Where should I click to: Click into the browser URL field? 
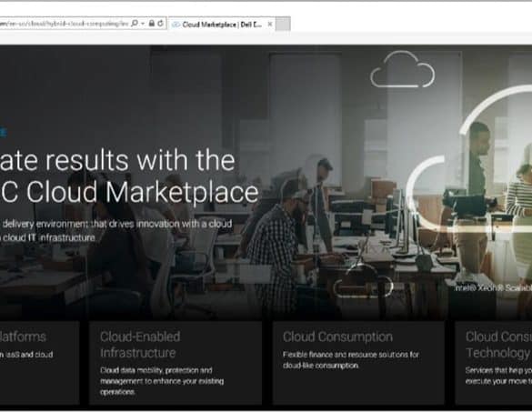coord(65,24)
